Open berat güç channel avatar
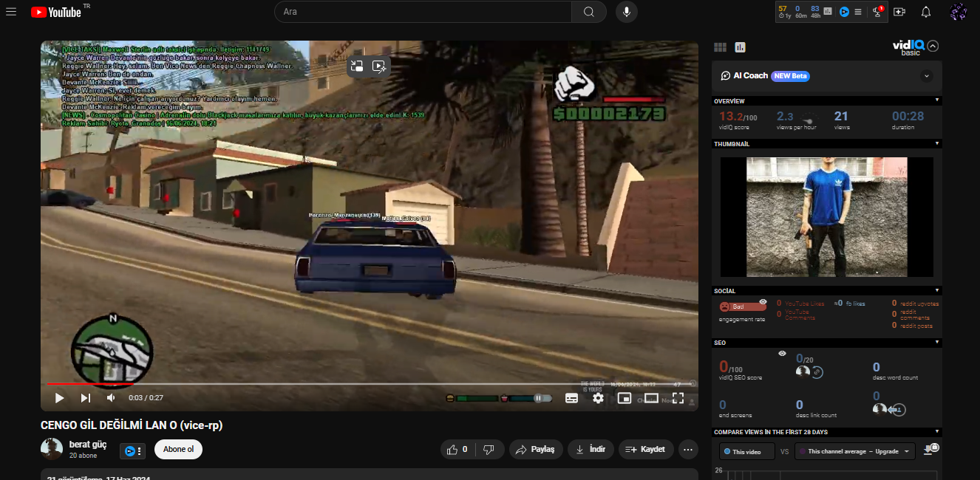980x480 pixels. coord(52,449)
